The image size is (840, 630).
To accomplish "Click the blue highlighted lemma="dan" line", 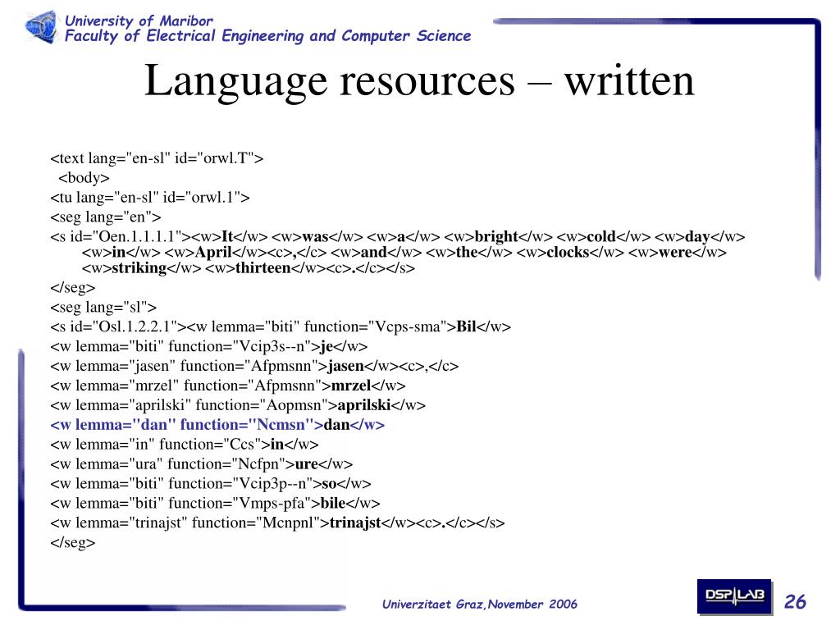I will click(x=217, y=425).
